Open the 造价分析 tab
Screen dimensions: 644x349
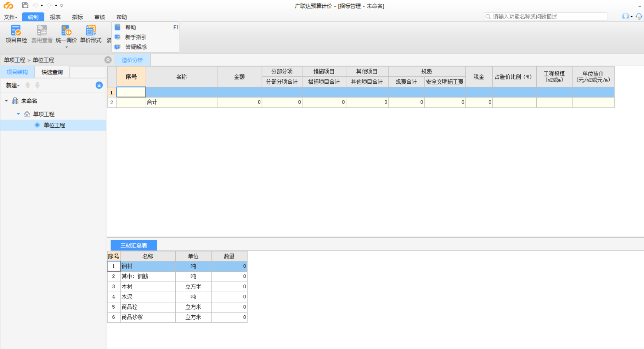click(x=132, y=60)
